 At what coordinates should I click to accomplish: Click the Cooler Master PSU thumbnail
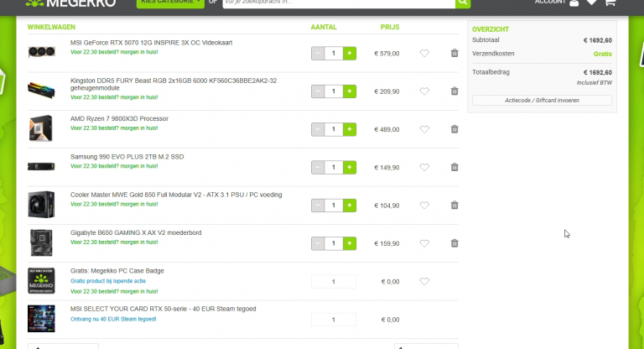(x=41, y=205)
